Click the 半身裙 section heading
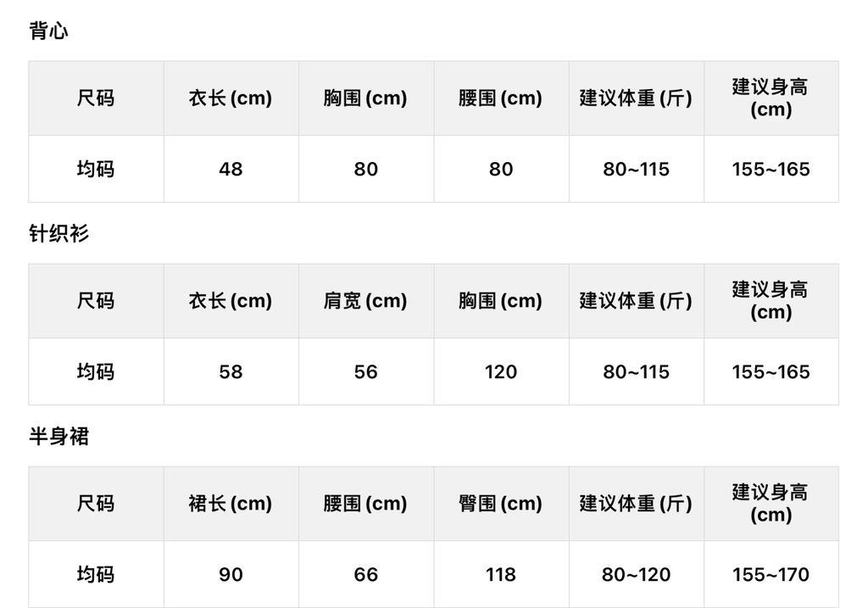The width and height of the screenshot is (868, 608). pyautogui.click(x=58, y=437)
